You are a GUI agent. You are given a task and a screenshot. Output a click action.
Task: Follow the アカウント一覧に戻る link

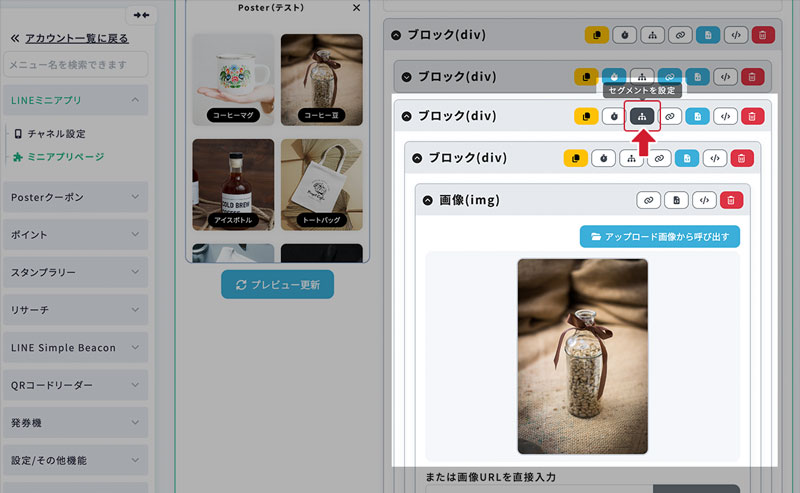click(x=76, y=38)
